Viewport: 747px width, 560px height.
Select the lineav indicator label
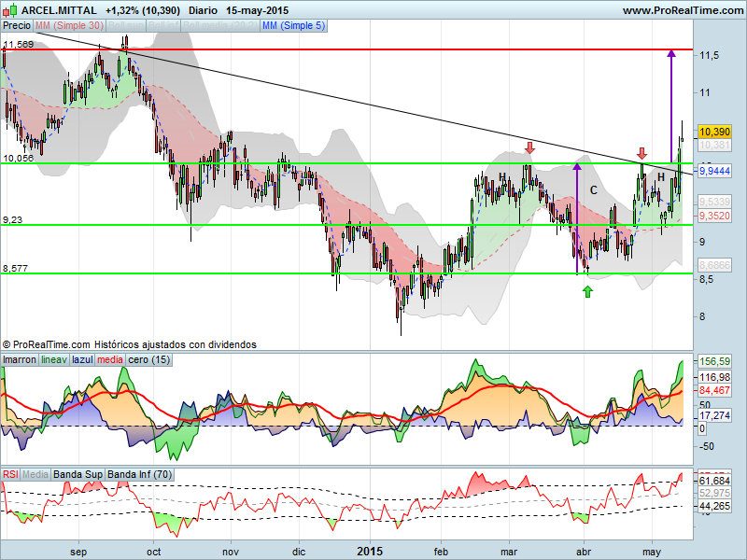point(54,360)
